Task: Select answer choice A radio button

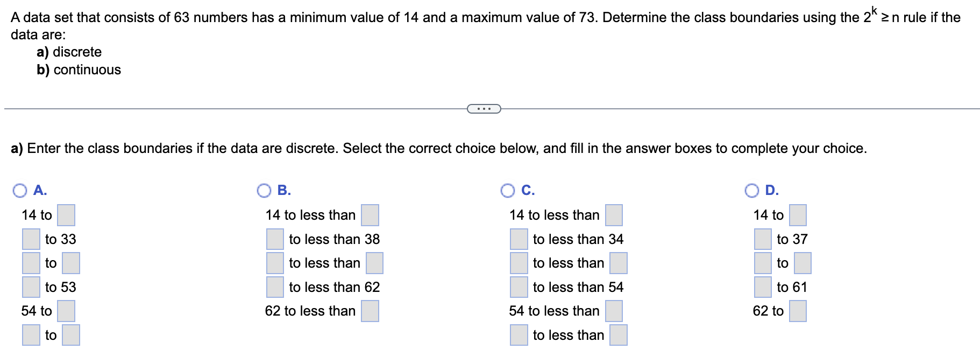Action: click(20, 191)
